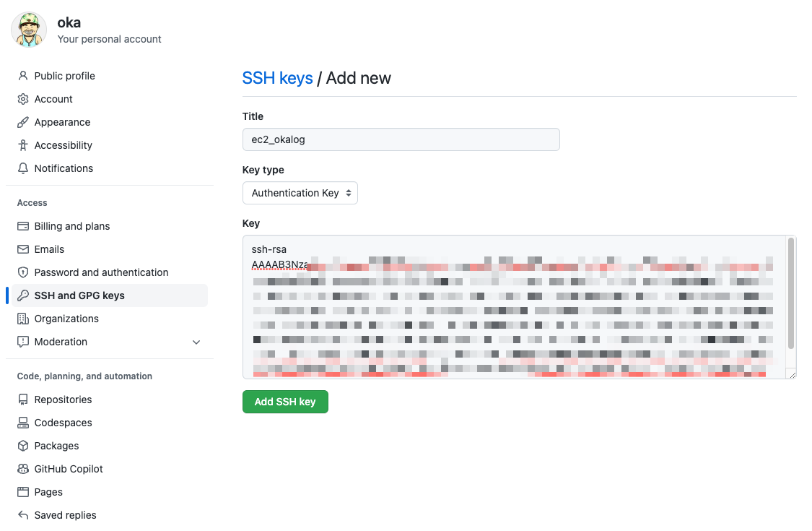Image resolution: width=812 pixels, height=531 pixels.
Task: Click the Accessibility figure icon
Action: pyautogui.click(x=23, y=145)
